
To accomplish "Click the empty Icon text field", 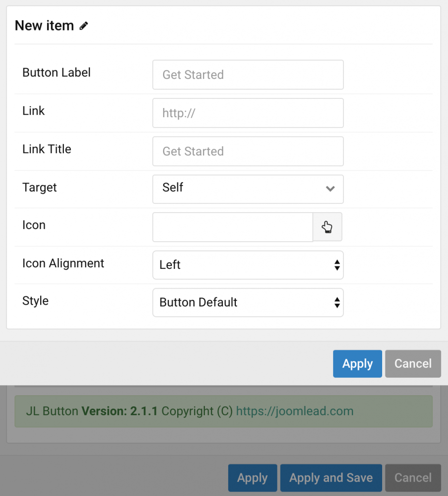I will pos(232,227).
